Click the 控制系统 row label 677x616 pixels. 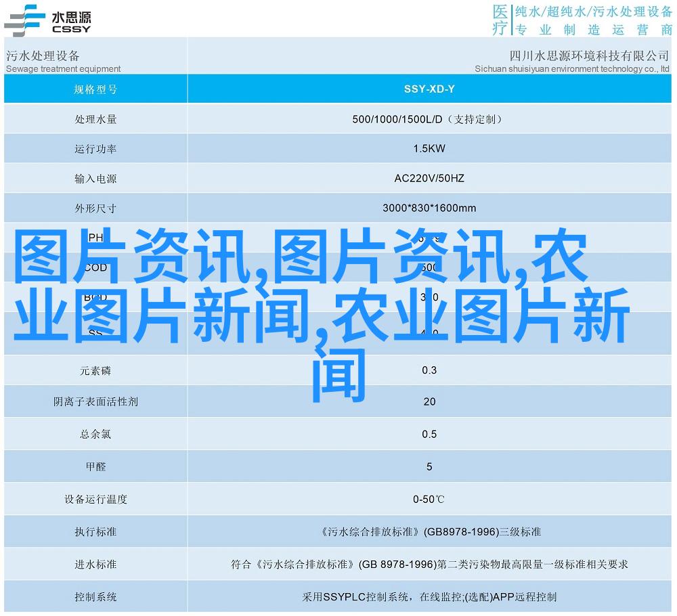(95, 597)
